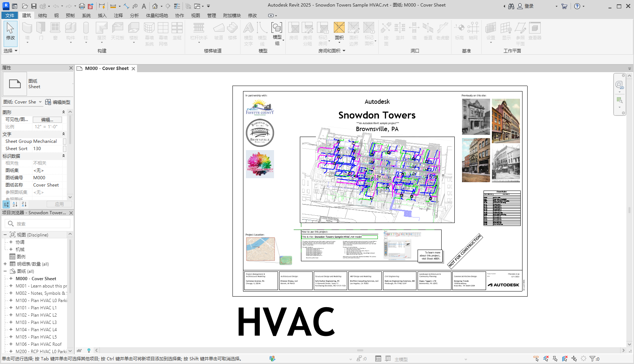The height and width of the screenshot is (364, 634).
Task: Toggle Select Elements by Face in status bar
Action: tap(565, 359)
